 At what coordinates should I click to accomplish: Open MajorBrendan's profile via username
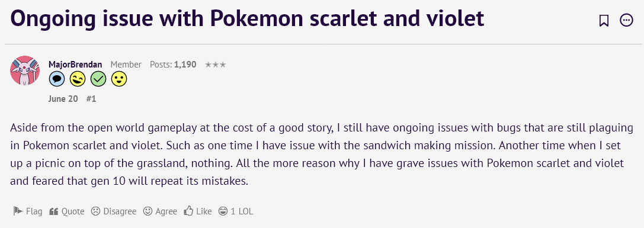click(x=75, y=65)
